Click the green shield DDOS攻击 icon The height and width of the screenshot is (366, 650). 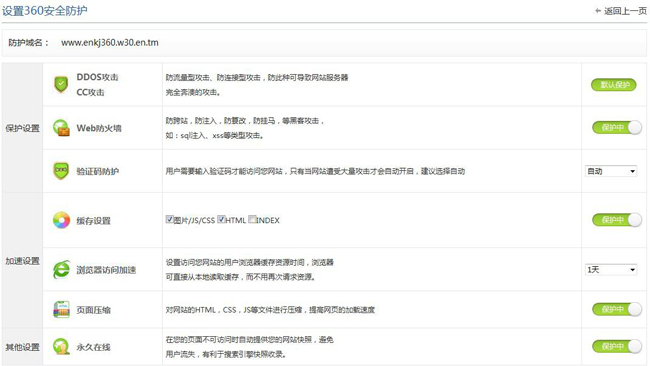pyautogui.click(x=61, y=85)
